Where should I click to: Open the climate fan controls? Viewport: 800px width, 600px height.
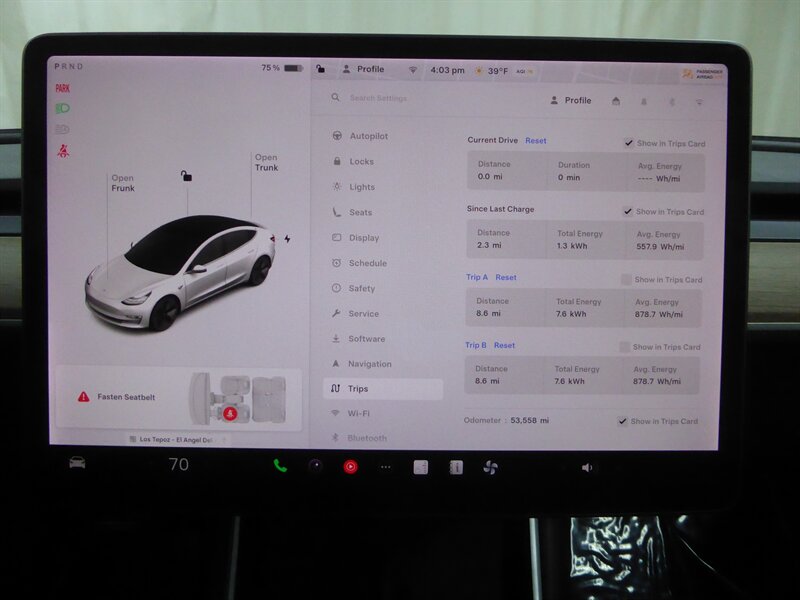tap(489, 465)
